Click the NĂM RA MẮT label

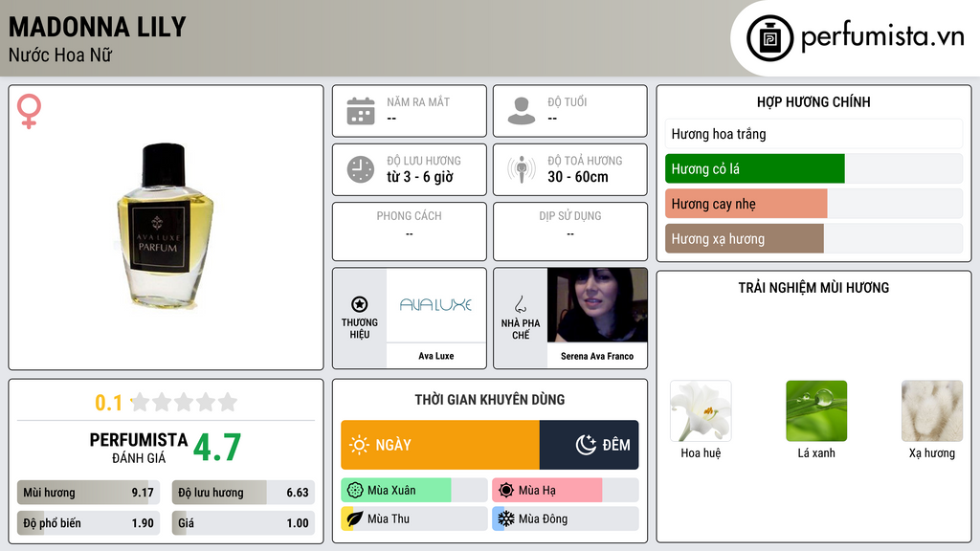click(x=418, y=101)
